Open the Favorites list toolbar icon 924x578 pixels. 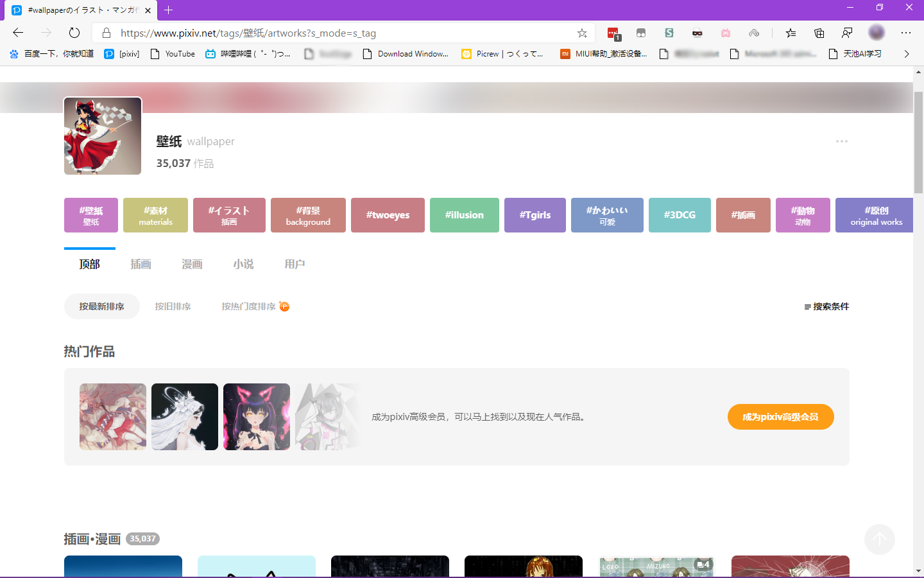[791, 33]
